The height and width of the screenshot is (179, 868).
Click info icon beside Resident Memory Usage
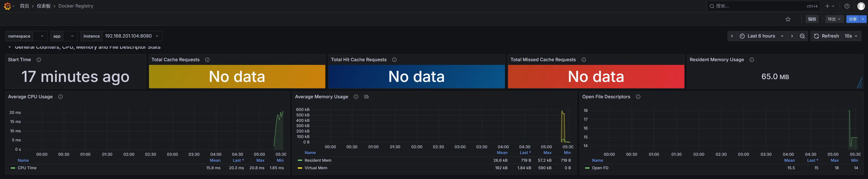click(x=751, y=60)
